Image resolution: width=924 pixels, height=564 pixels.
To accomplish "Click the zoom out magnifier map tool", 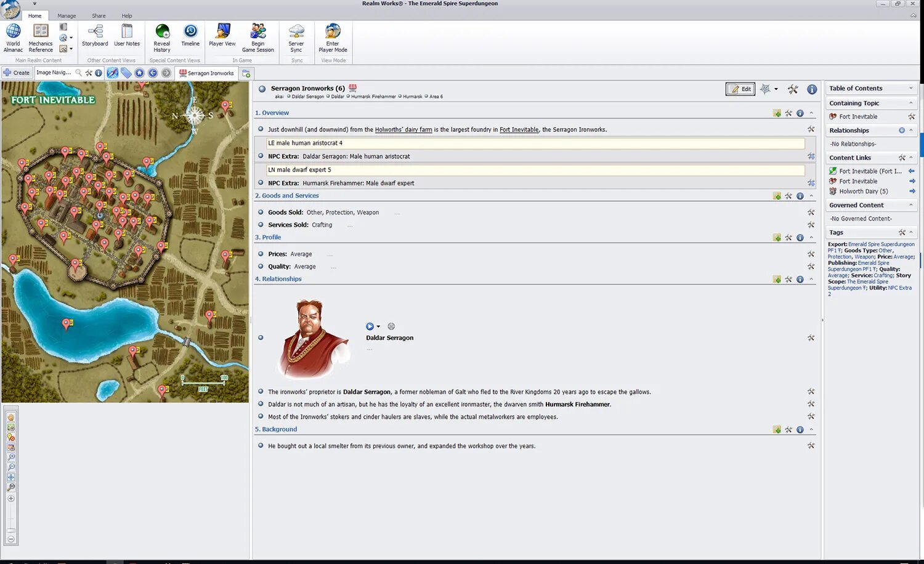I will pyautogui.click(x=11, y=467).
